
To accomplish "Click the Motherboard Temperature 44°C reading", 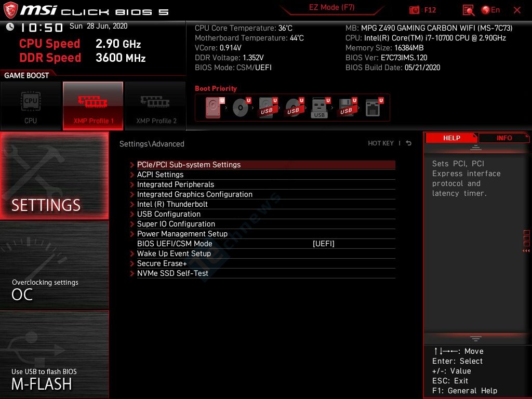I will [x=249, y=38].
